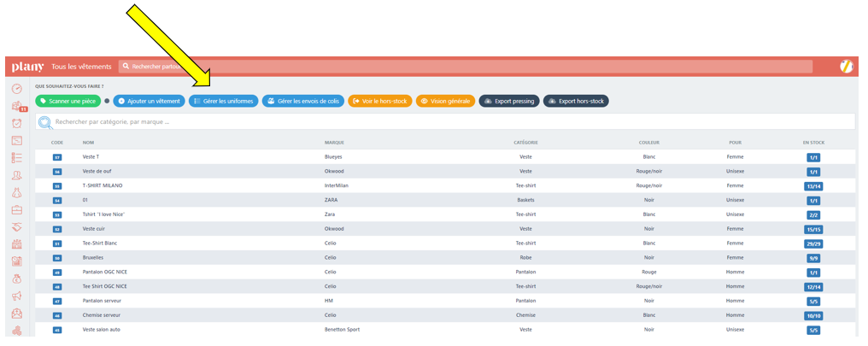868x346 pixels.
Task: Click the handshake icon in sidebar
Action: [x=16, y=227]
